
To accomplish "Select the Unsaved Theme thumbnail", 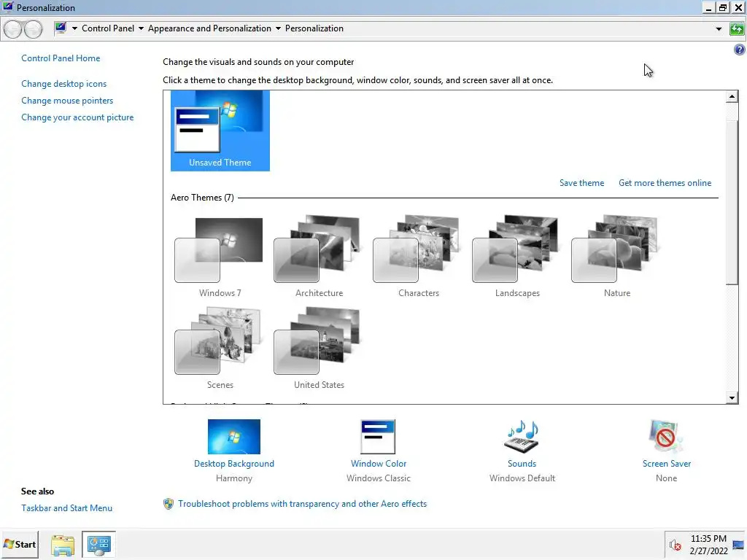I will (x=220, y=131).
